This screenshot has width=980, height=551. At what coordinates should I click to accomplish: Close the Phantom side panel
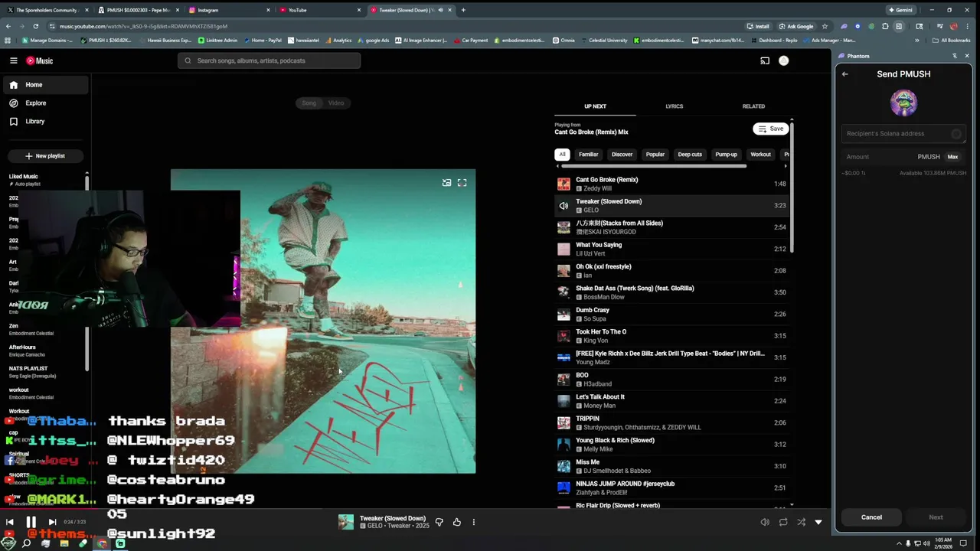(x=966, y=56)
